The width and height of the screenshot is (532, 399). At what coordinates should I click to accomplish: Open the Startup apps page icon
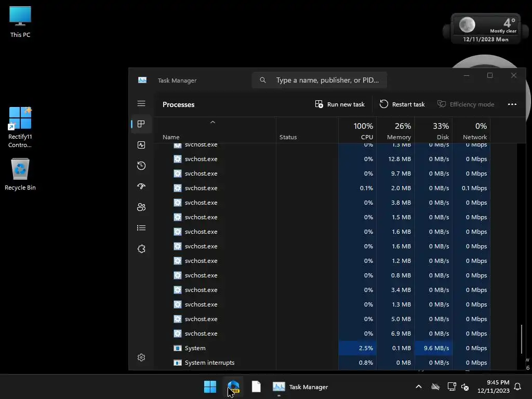pyautogui.click(x=141, y=187)
